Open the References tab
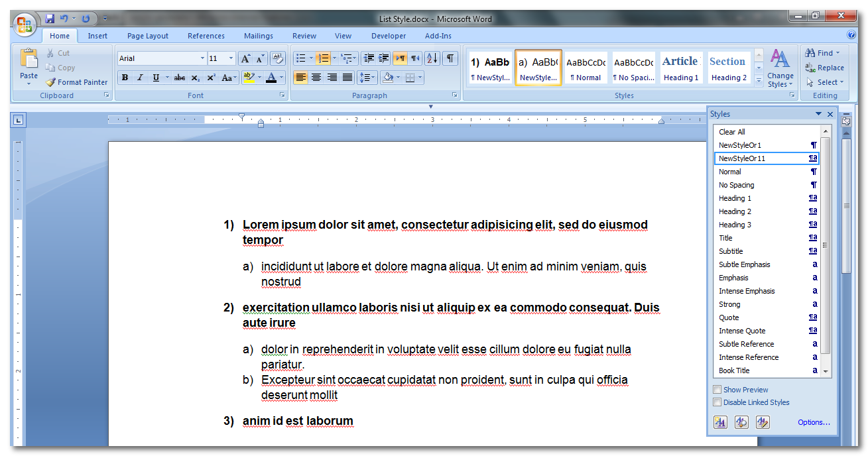 pos(206,36)
